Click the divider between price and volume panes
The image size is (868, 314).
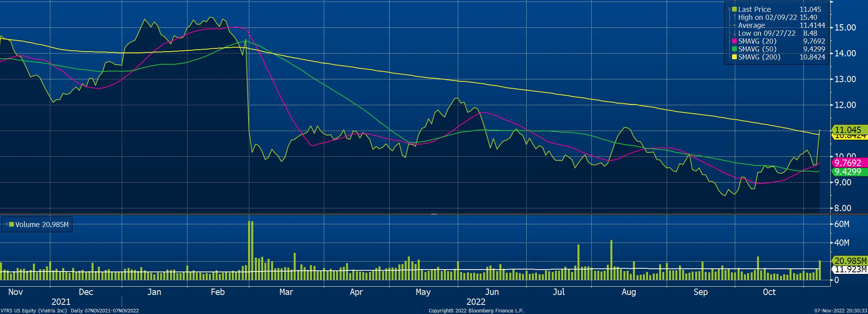coord(434,214)
